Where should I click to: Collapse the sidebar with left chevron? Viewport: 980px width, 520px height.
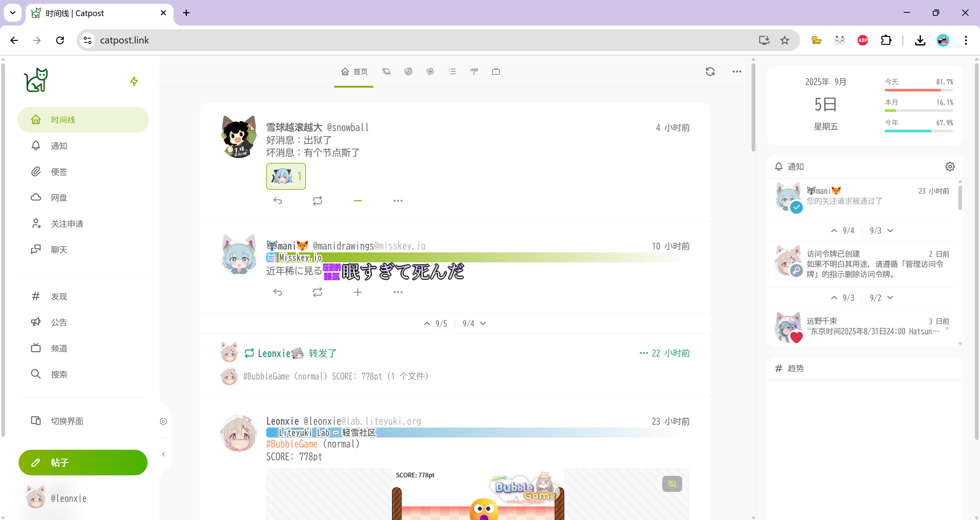(163, 454)
